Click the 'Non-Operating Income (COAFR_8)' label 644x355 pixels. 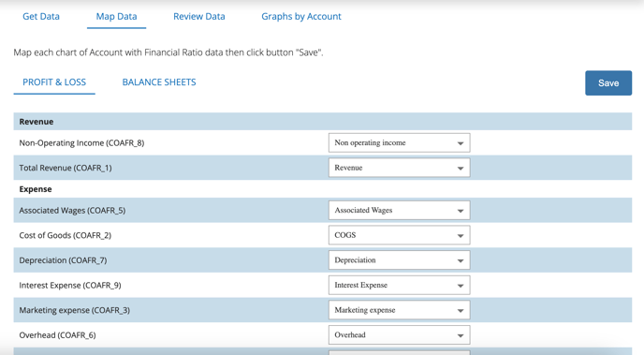pyautogui.click(x=81, y=143)
